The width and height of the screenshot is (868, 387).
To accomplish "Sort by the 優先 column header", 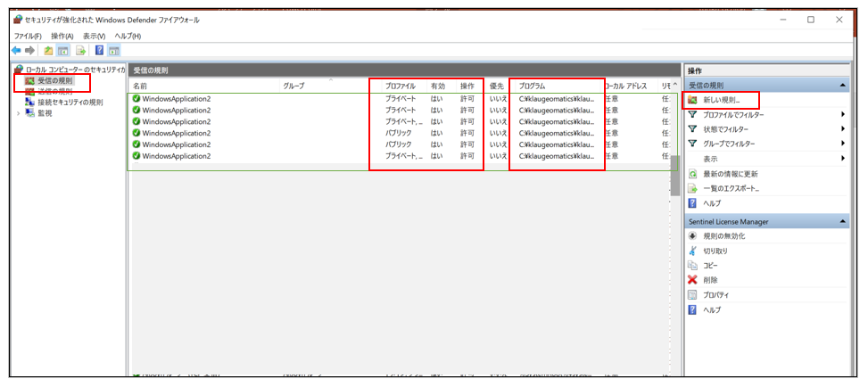I will (x=497, y=86).
